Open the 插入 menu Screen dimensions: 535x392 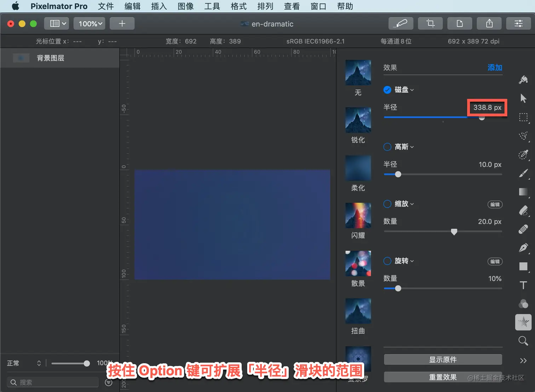(159, 6)
